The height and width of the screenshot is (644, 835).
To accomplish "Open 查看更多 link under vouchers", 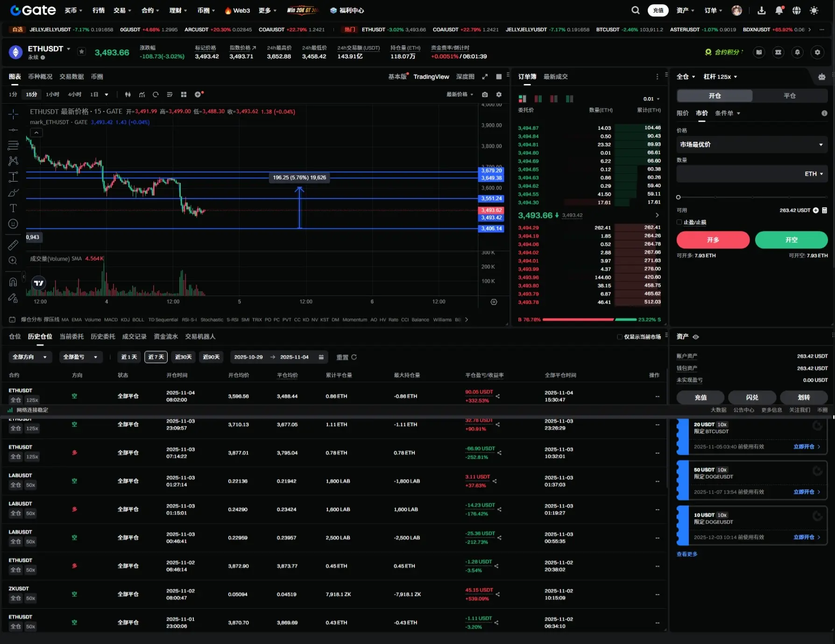I will (x=686, y=554).
